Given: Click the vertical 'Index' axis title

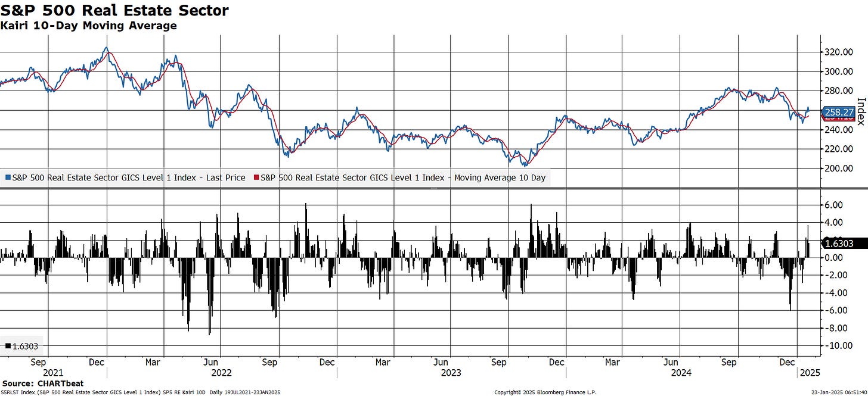Looking at the screenshot, I should (861, 111).
